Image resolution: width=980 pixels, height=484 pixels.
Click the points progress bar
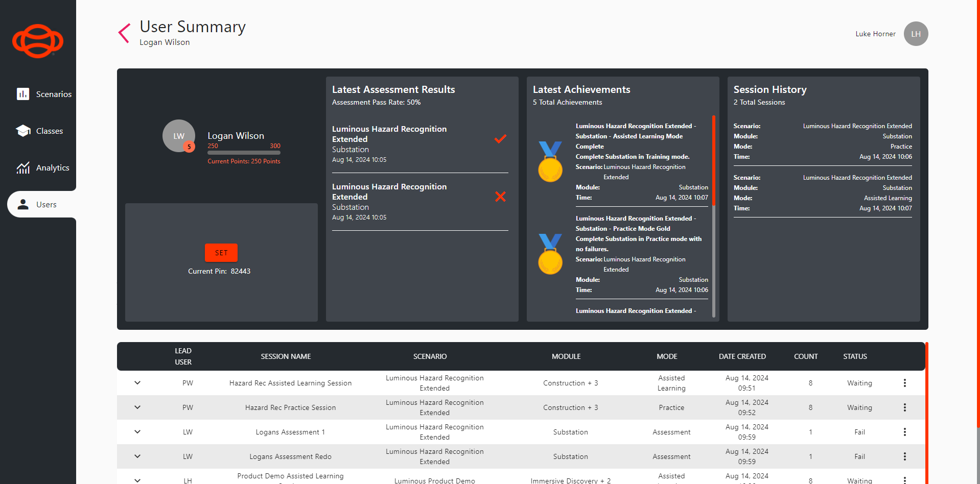(x=244, y=153)
